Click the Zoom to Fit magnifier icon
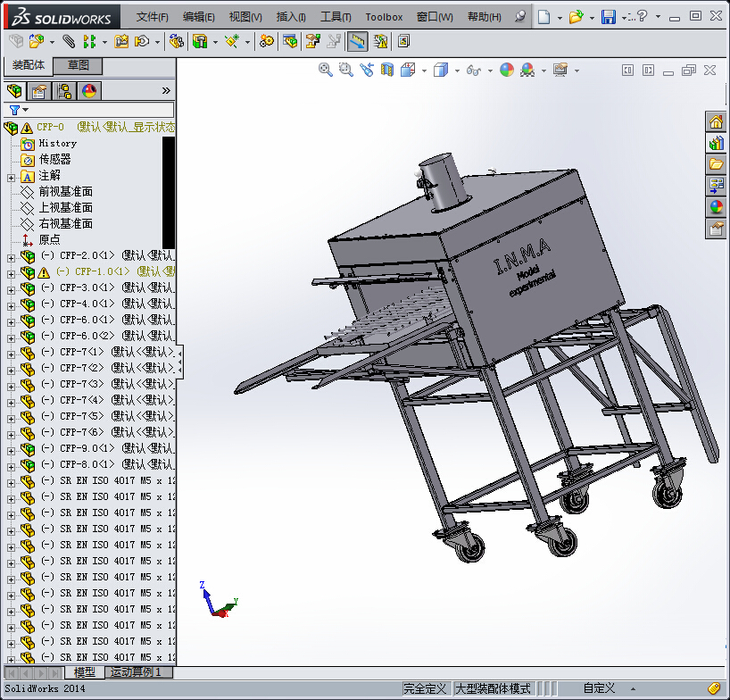The height and width of the screenshot is (700, 730). 326,70
